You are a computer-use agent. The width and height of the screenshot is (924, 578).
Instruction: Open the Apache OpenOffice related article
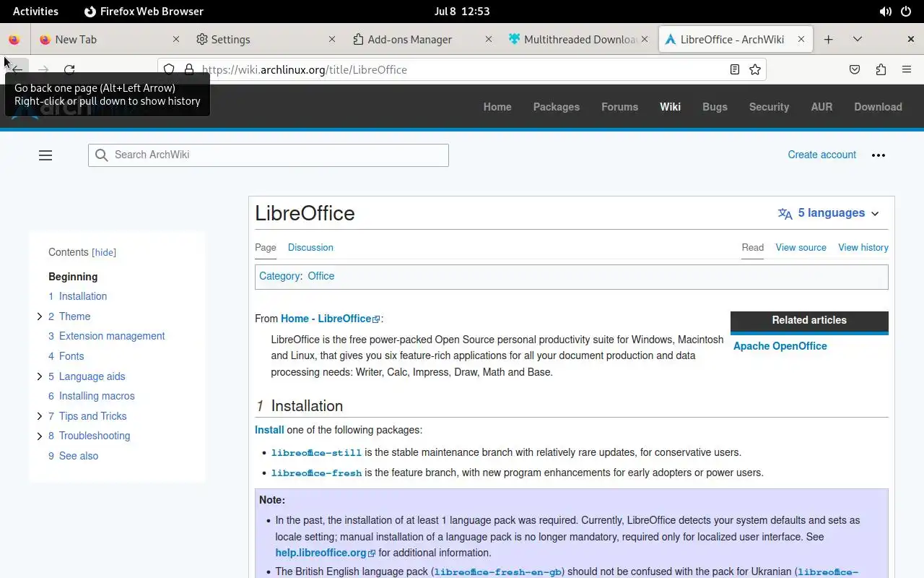780,346
